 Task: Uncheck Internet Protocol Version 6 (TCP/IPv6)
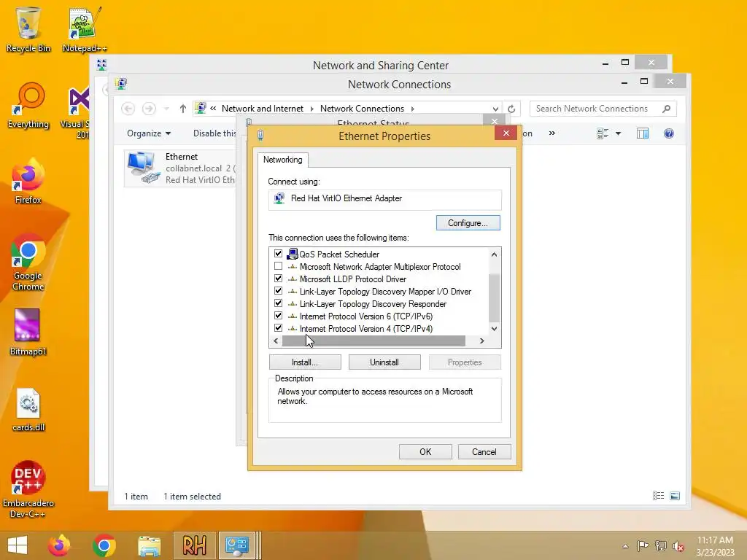[278, 316]
